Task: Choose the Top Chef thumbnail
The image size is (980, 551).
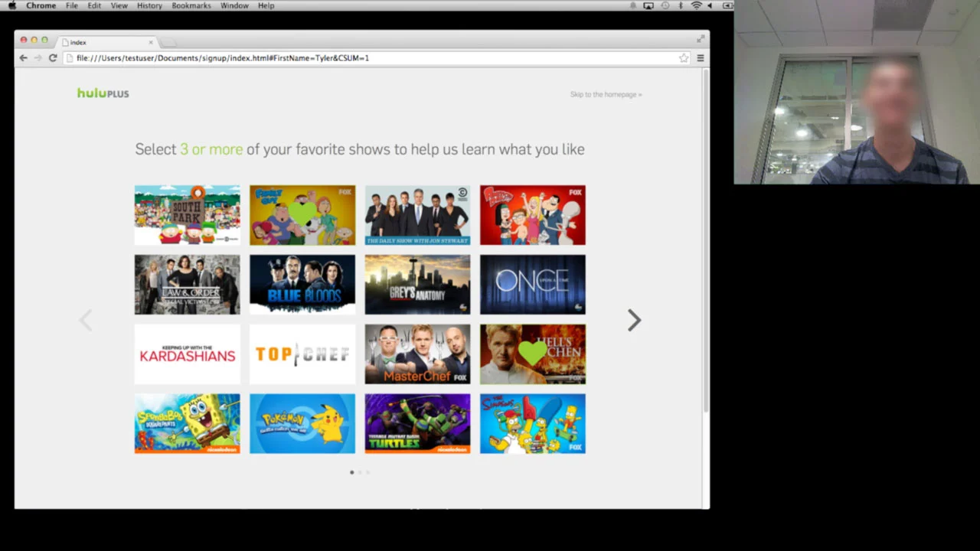Action: pos(302,354)
